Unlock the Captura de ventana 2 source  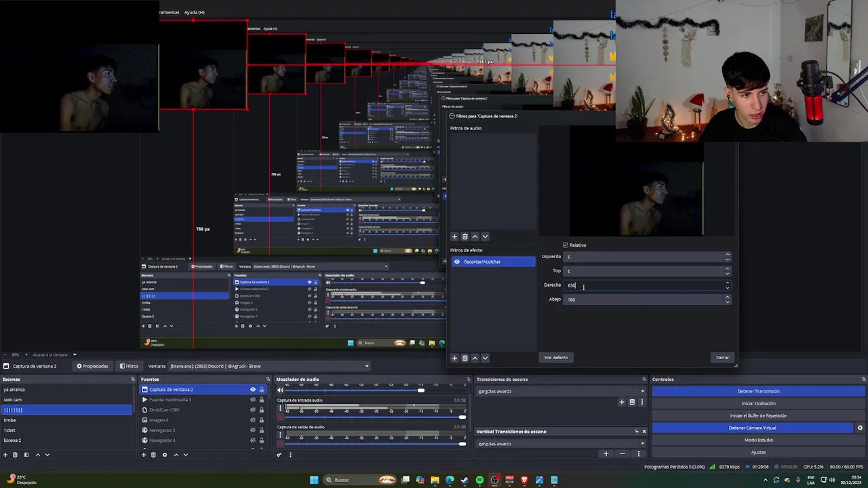click(262, 390)
